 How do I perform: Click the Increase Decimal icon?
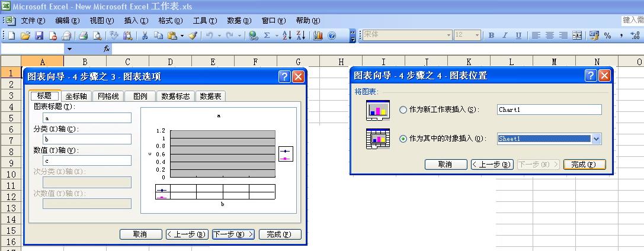635,36
